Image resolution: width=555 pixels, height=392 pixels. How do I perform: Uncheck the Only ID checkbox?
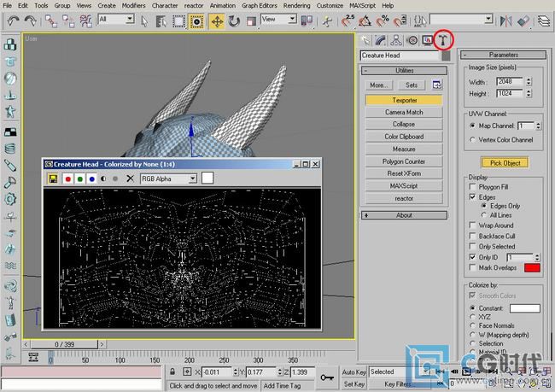pos(472,256)
